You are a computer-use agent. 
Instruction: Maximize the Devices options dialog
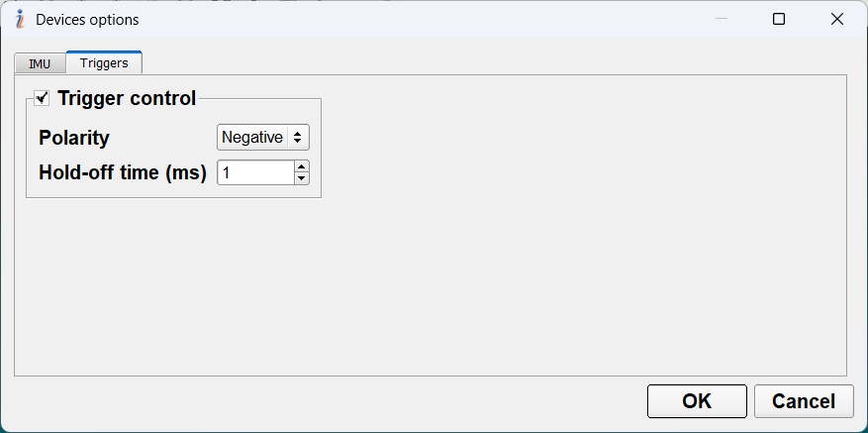pos(779,19)
